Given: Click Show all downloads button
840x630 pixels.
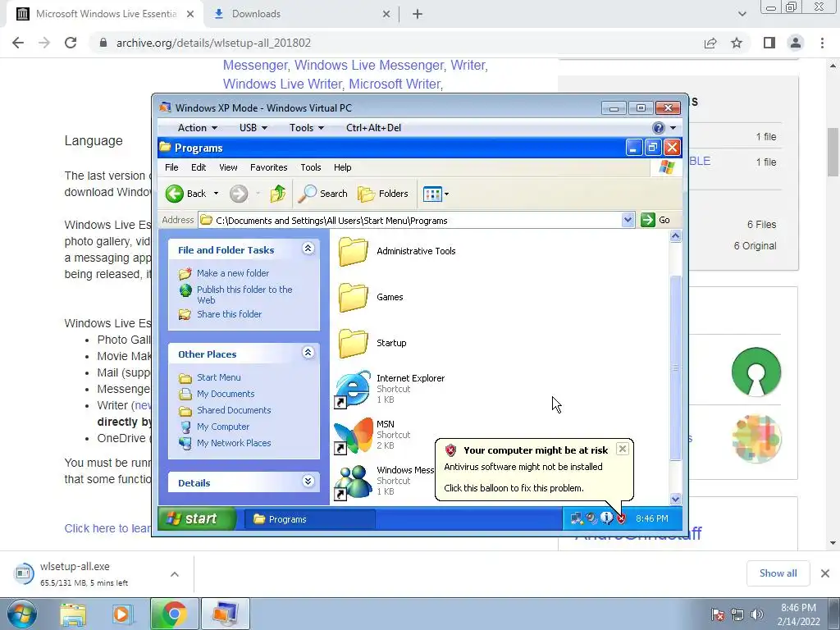Looking at the screenshot, I should pyautogui.click(x=778, y=573).
